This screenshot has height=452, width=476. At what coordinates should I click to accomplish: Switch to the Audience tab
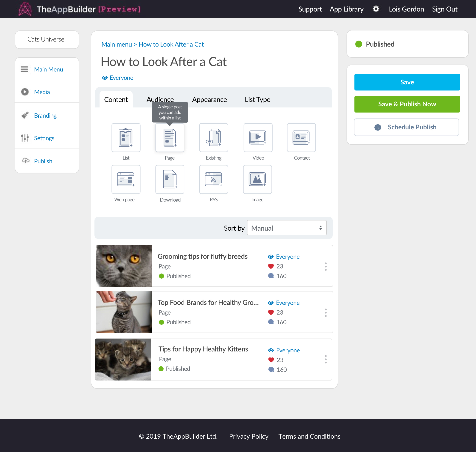tap(160, 100)
